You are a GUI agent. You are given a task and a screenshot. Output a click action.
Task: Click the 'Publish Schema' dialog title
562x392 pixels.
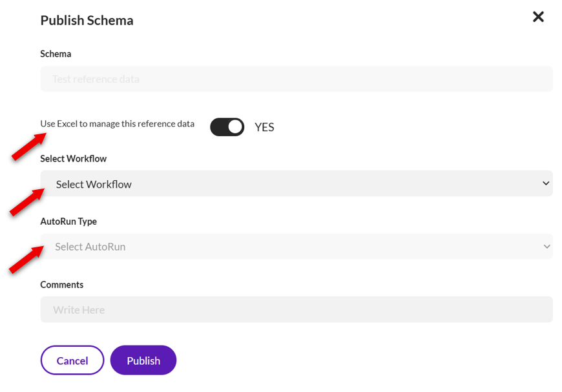click(87, 20)
